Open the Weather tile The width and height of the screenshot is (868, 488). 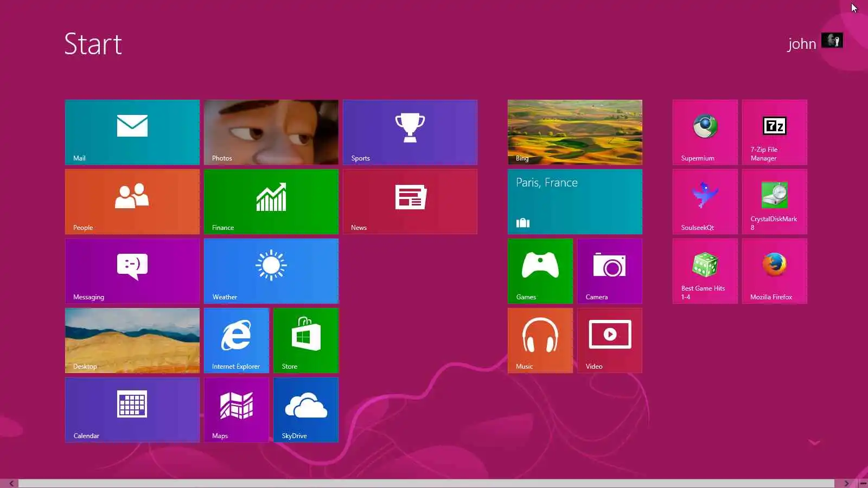pyautogui.click(x=271, y=271)
